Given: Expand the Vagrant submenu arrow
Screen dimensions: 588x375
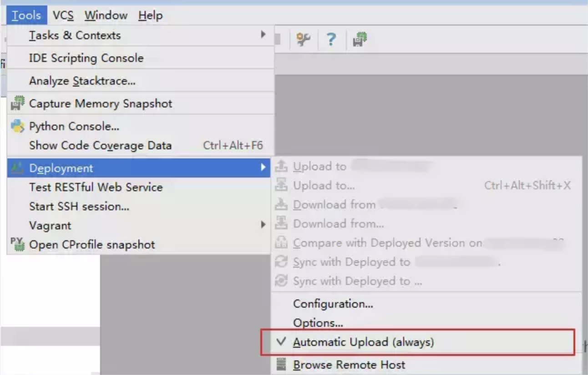Looking at the screenshot, I should (263, 225).
